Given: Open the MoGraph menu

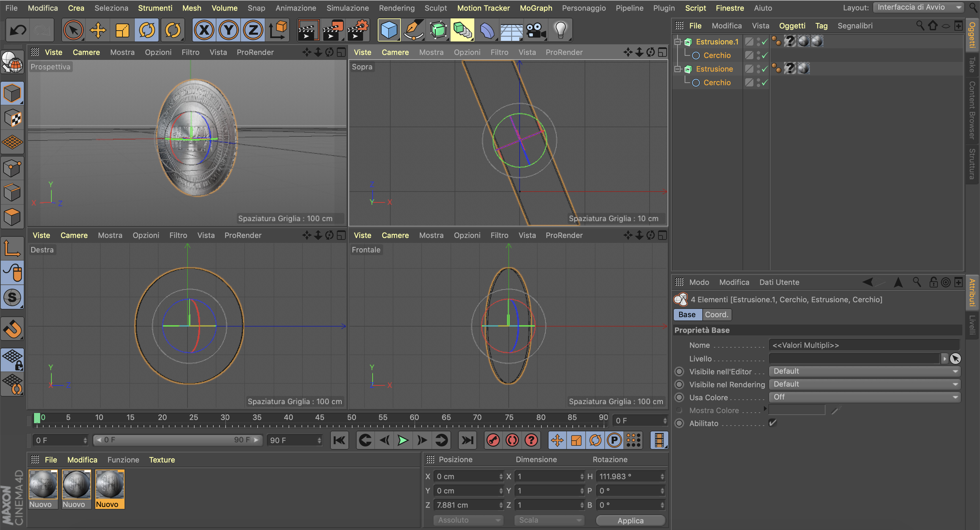Looking at the screenshot, I should [536, 8].
